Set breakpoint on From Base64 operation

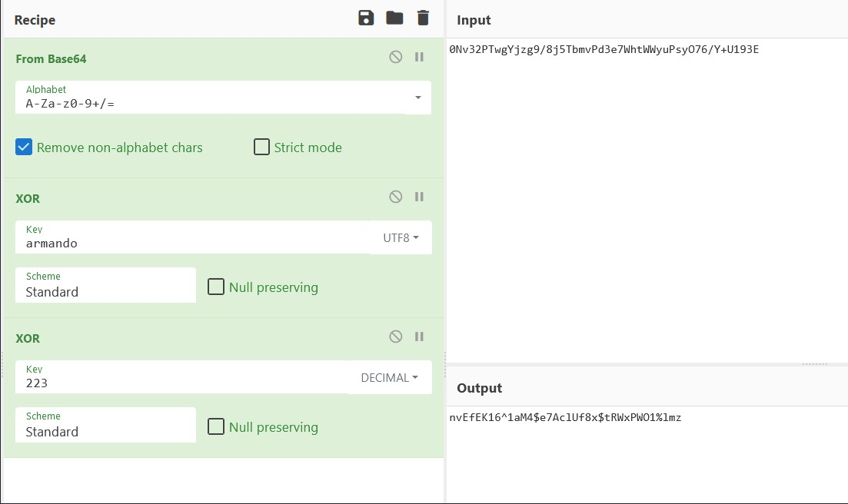tap(419, 57)
